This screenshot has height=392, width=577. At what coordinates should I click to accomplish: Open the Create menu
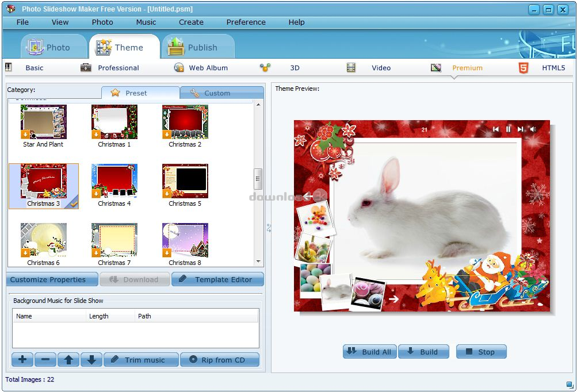(x=191, y=22)
